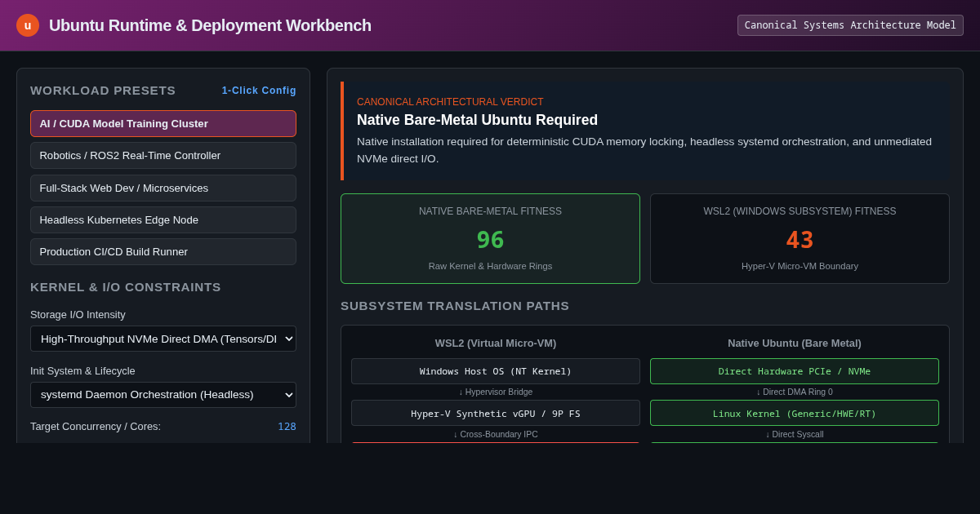Click the Target Concurrency value 128
The width and height of the screenshot is (980, 514).
287,427
